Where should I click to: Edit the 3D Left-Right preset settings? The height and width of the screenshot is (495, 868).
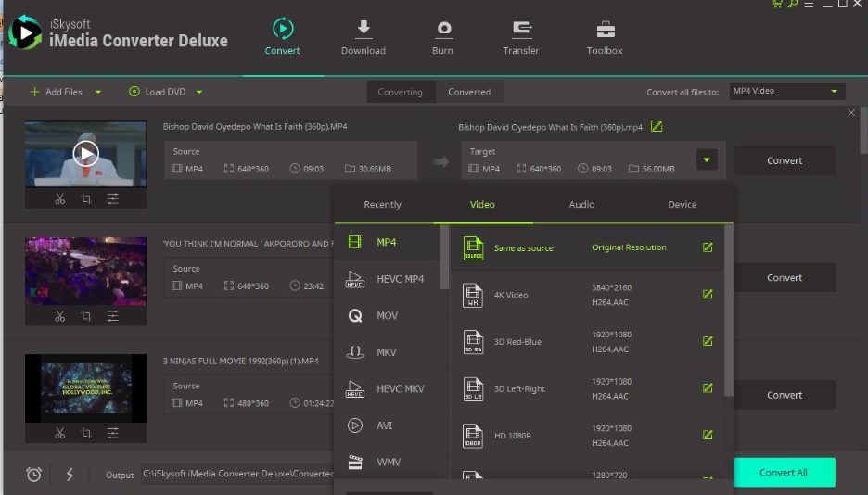(x=708, y=388)
